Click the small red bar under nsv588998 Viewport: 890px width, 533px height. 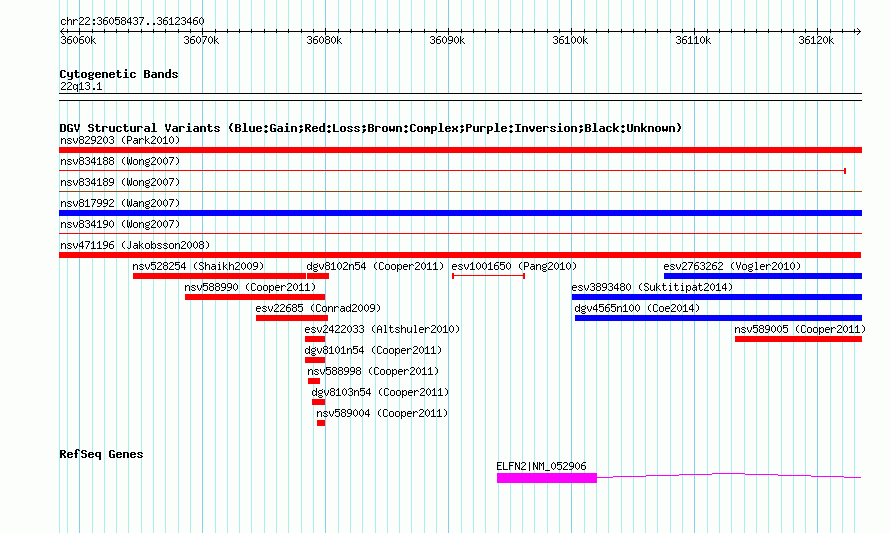coord(314,381)
